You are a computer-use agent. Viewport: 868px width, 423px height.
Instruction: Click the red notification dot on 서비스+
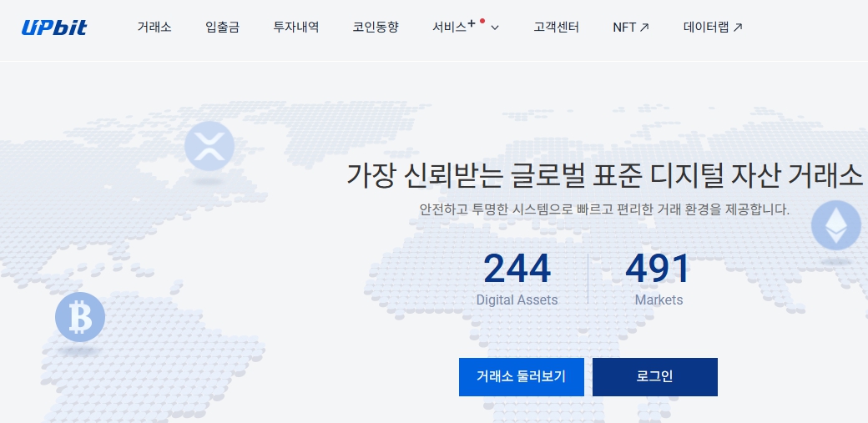(x=482, y=21)
